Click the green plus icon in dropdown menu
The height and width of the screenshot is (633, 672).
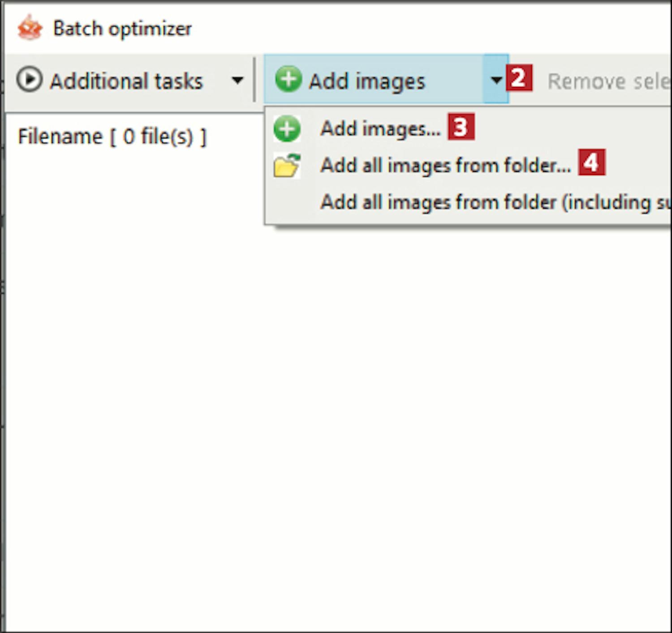[287, 128]
